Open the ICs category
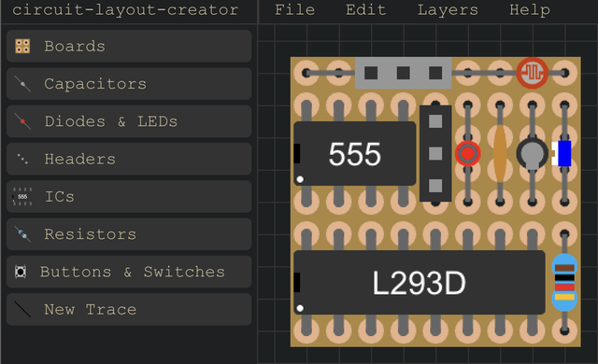The width and height of the screenshot is (598, 364). [x=129, y=197]
